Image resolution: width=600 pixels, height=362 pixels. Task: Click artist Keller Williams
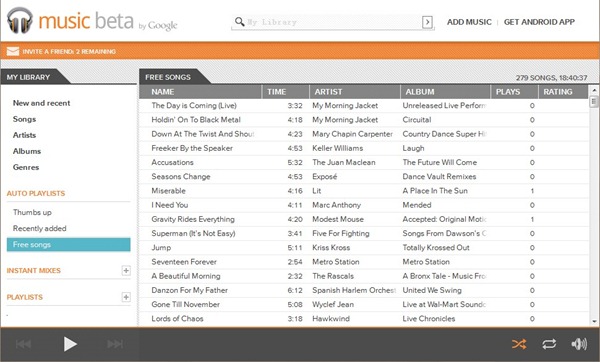pyautogui.click(x=338, y=148)
